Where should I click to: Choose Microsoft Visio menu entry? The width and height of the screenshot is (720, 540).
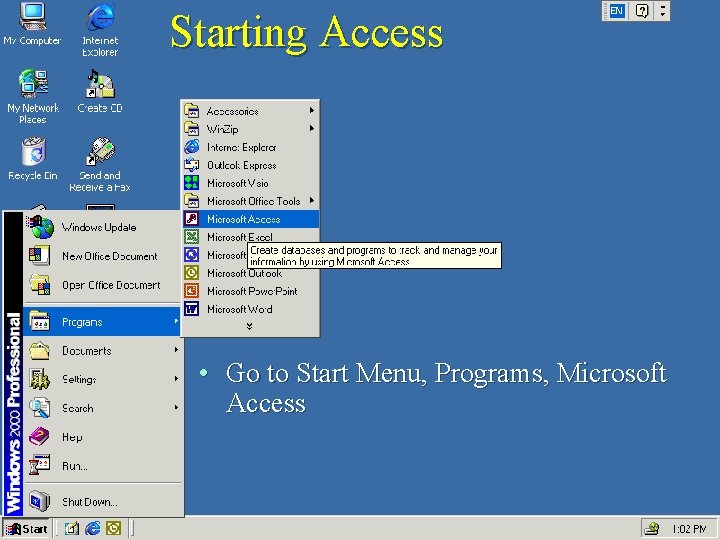pyautogui.click(x=250, y=183)
